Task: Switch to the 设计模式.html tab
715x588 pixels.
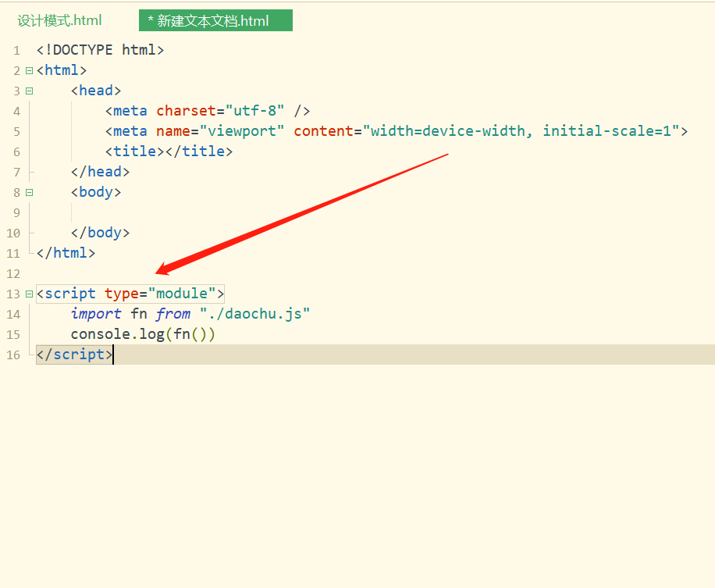Action: (59, 20)
